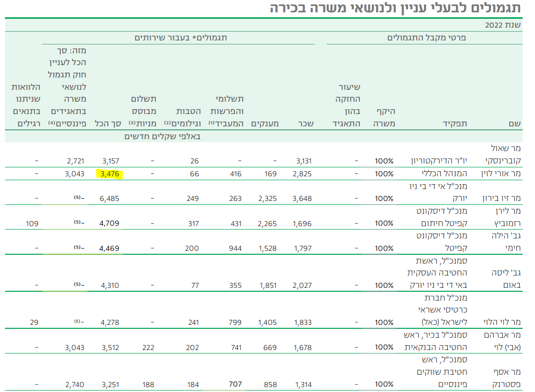
Task: Click total value 3,512
Action: (110, 348)
